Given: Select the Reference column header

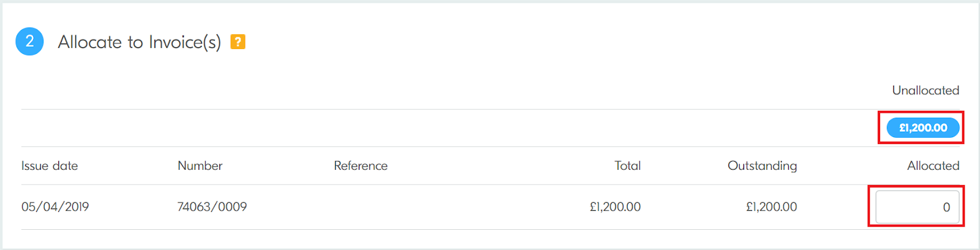Looking at the screenshot, I should click(360, 165).
